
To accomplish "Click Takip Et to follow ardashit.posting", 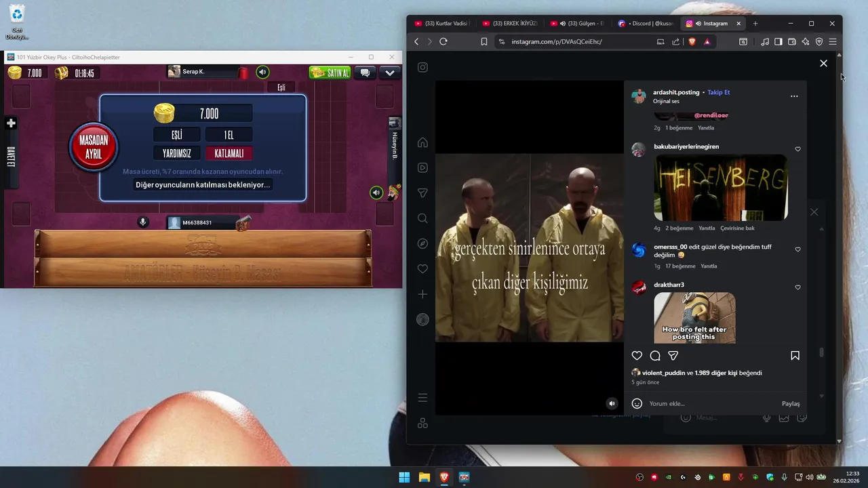I will (x=719, y=92).
